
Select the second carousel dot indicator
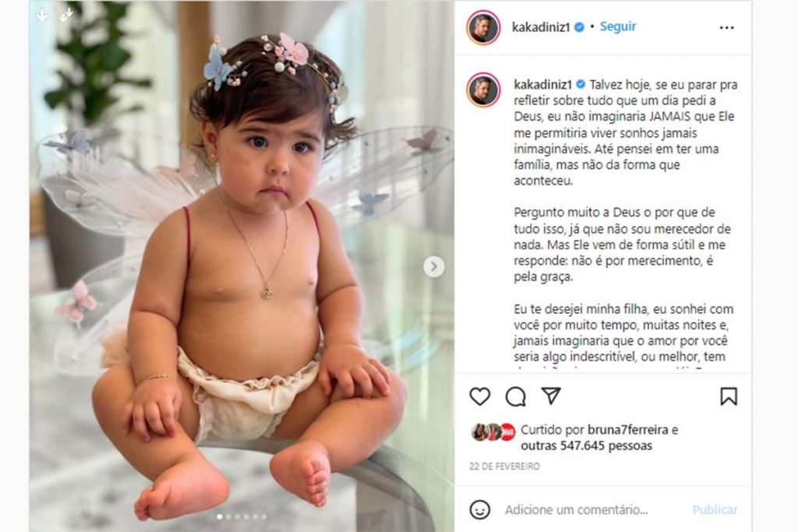click(228, 516)
